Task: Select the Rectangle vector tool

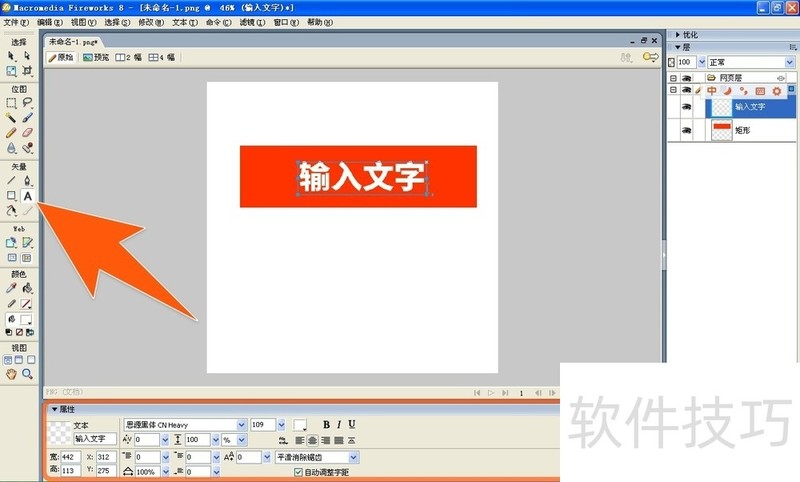Action: [11, 196]
